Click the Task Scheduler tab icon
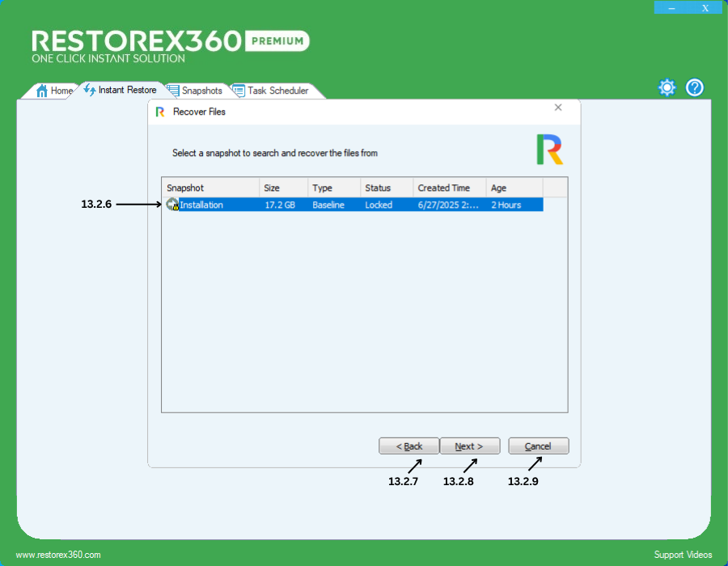728x566 pixels. point(239,91)
